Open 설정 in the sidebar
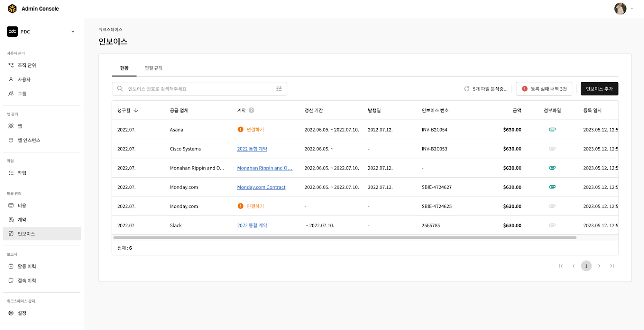The width and height of the screenshot is (644, 330). (x=42, y=313)
